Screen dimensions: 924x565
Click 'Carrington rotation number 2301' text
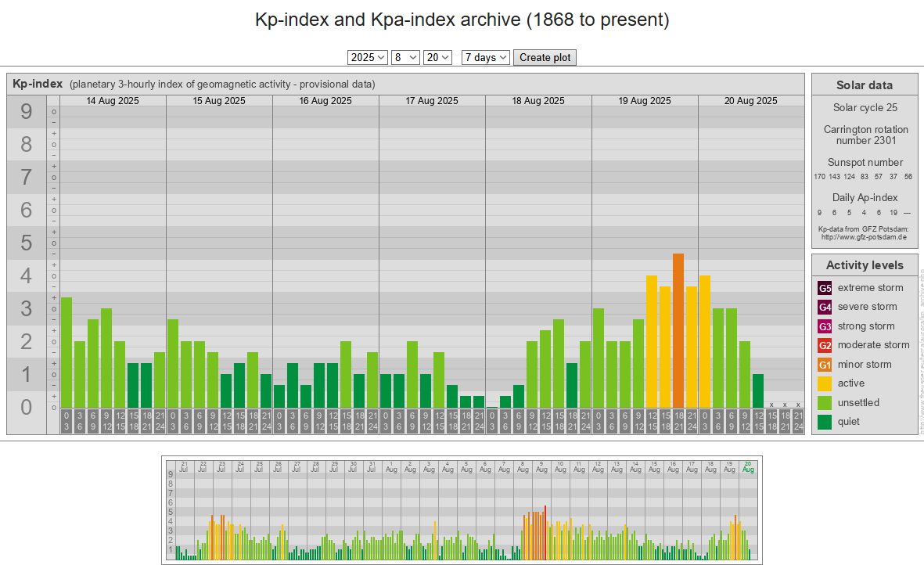coord(865,135)
